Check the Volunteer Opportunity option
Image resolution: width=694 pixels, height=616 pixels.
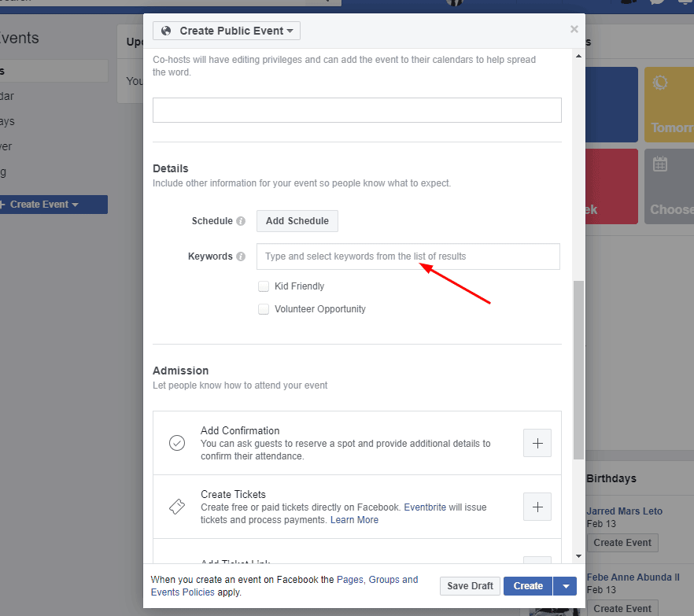[x=264, y=308]
